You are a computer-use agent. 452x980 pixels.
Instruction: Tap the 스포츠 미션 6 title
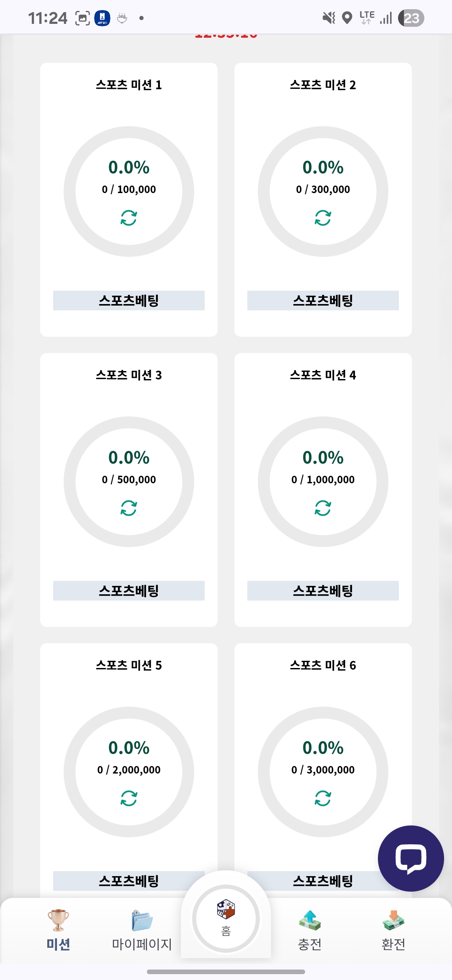pos(323,665)
